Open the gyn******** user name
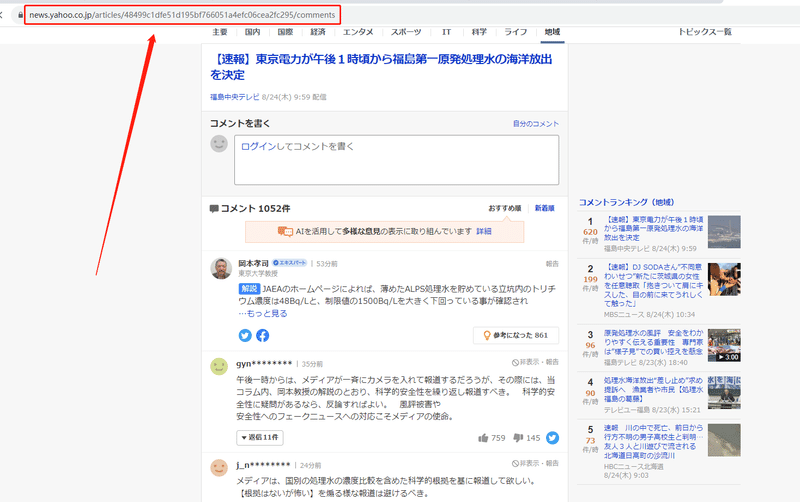 (x=264, y=363)
